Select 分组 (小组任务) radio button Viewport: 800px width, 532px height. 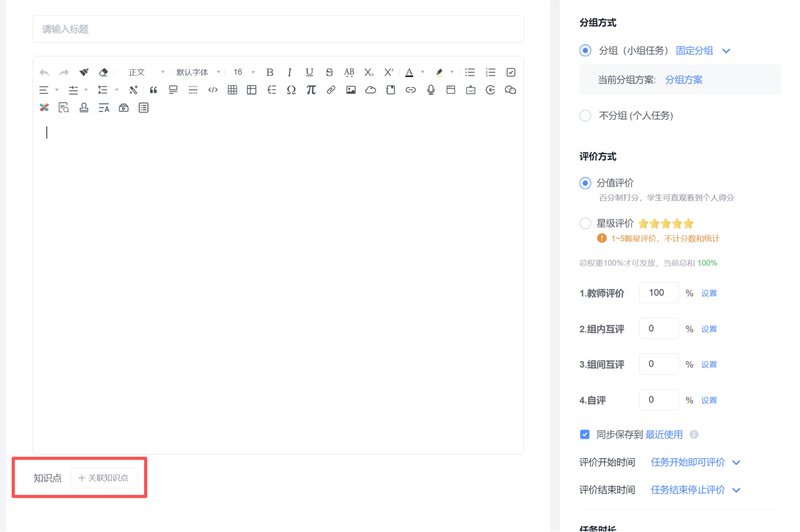[585, 51]
